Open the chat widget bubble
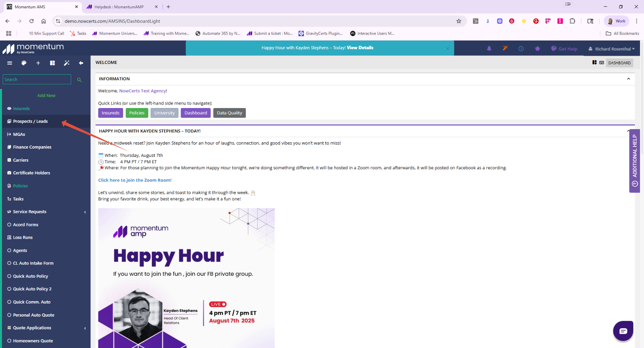The image size is (644, 348). [x=623, y=331]
